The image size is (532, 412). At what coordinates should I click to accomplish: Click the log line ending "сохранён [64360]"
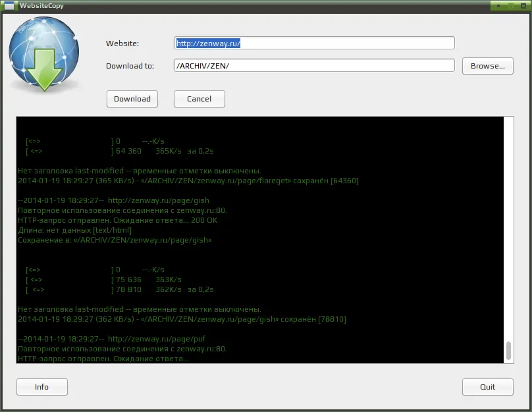click(x=188, y=181)
